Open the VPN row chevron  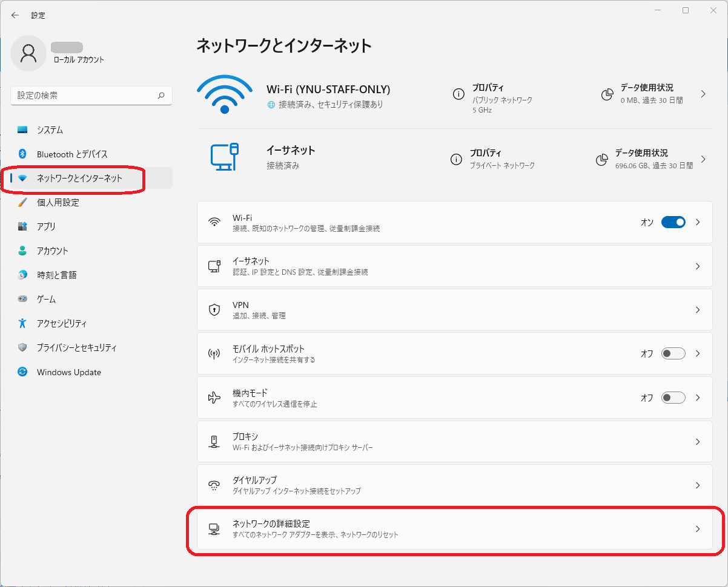(698, 310)
